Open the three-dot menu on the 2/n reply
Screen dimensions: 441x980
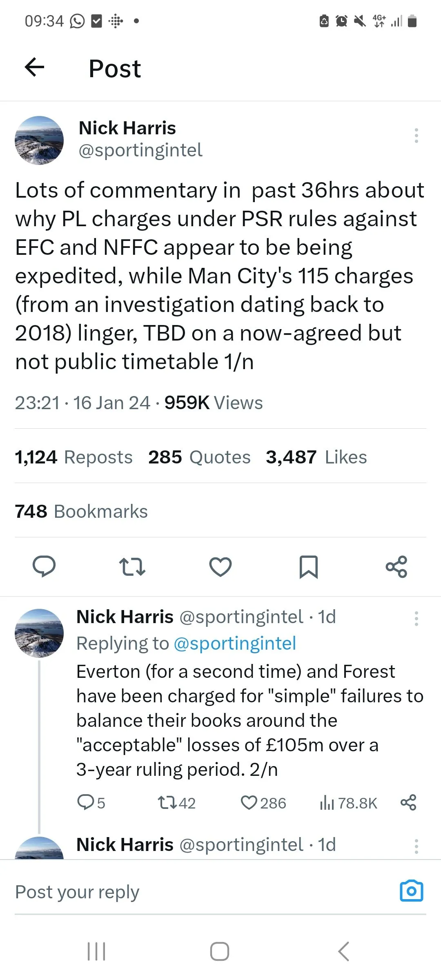pos(416,619)
